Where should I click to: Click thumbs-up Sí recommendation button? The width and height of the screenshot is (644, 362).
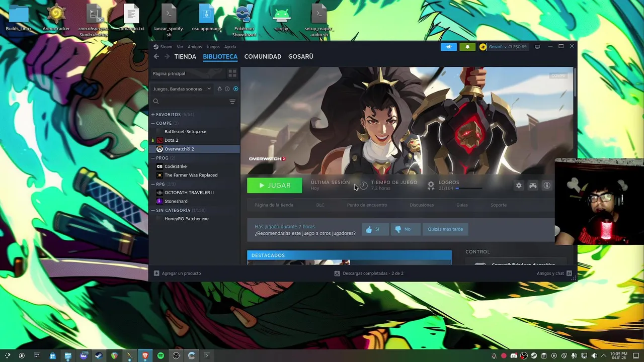coord(375,229)
